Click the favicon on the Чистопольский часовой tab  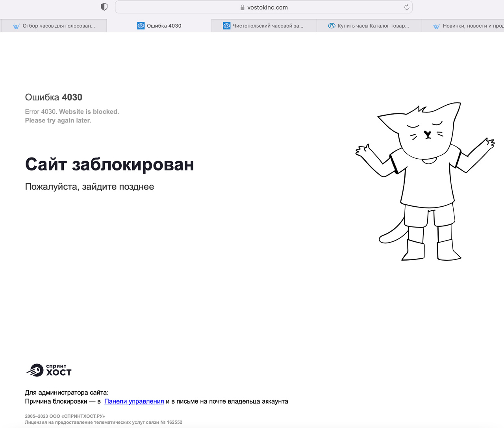coord(226,26)
